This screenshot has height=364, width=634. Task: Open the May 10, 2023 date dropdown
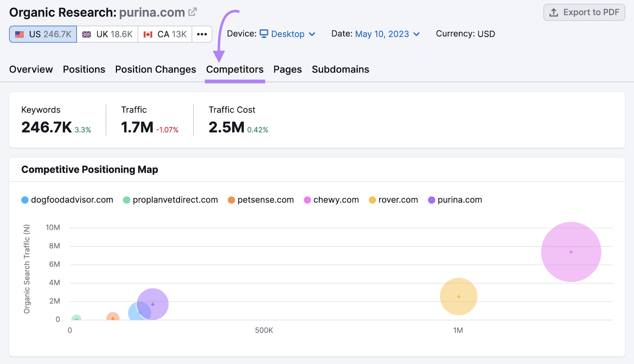pyautogui.click(x=387, y=34)
